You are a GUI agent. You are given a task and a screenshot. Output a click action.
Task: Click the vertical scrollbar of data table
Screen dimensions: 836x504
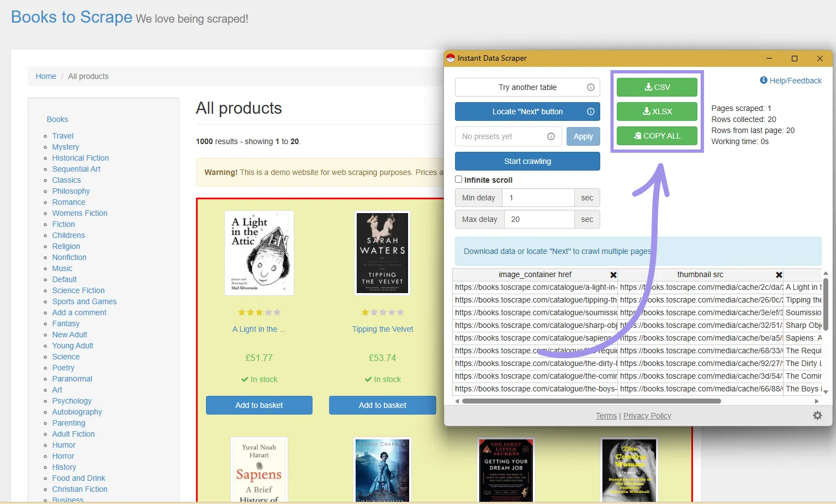coord(826,303)
